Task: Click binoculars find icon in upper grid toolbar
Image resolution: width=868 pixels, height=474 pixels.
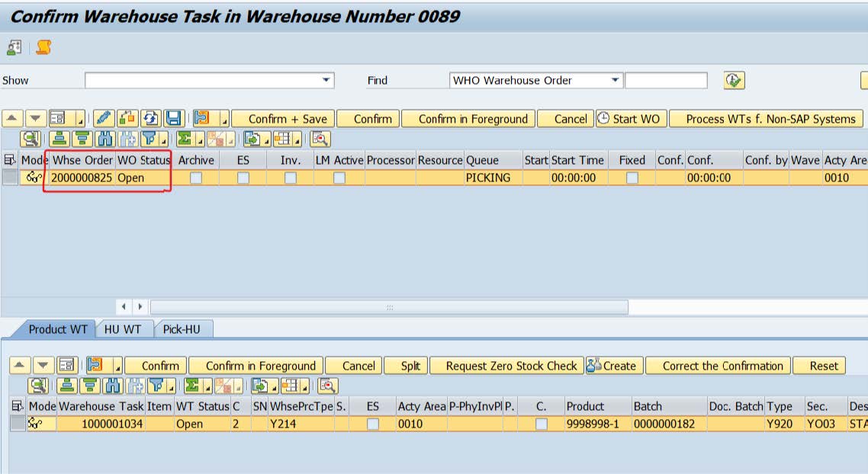Action: pos(105,139)
